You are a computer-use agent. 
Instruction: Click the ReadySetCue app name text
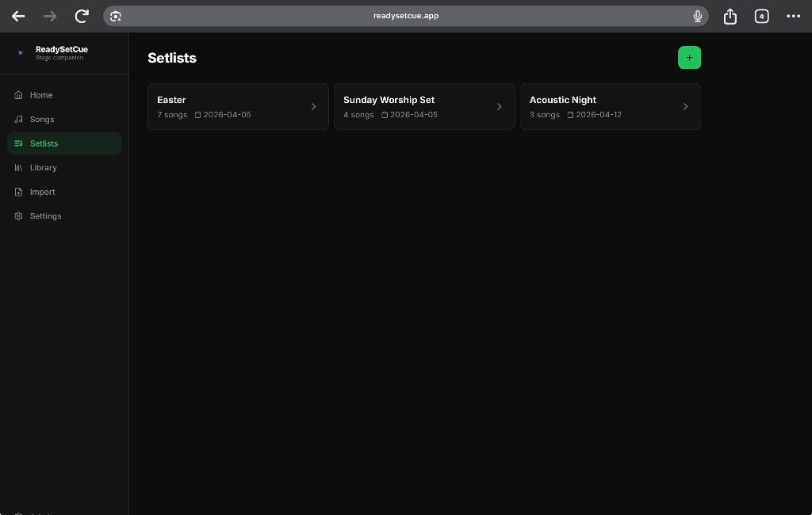click(62, 49)
